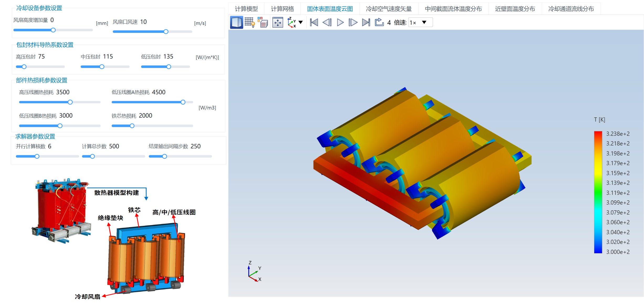644x308 pixels.
Task: Click the 3.000e+2 legend minimum label
Action: pyautogui.click(x=618, y=252)
